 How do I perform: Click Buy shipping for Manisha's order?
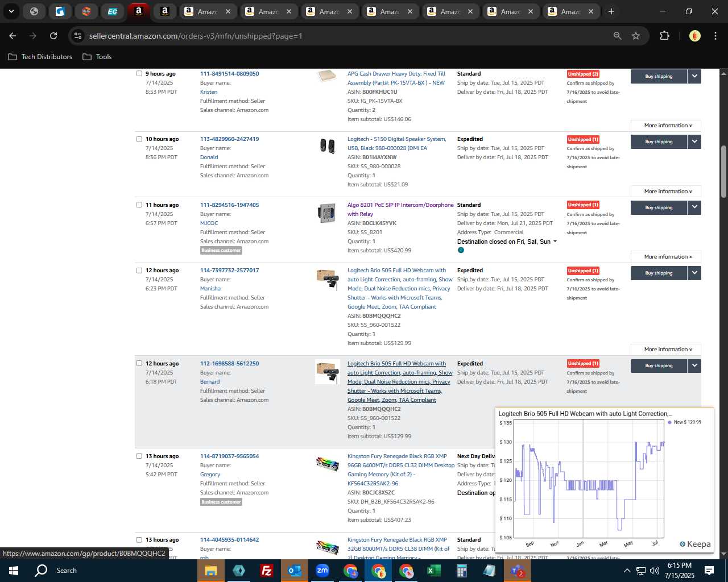click(x=659, y=273)
